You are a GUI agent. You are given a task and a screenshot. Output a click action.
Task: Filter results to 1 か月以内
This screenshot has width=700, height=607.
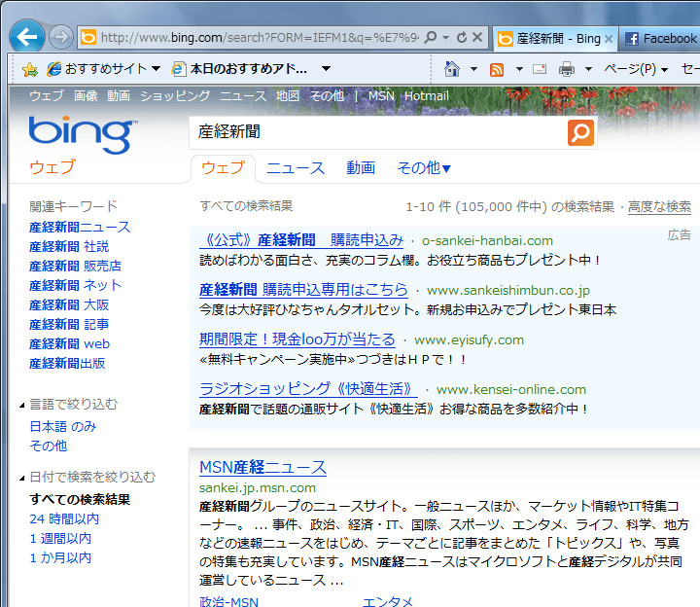(60, 557)
